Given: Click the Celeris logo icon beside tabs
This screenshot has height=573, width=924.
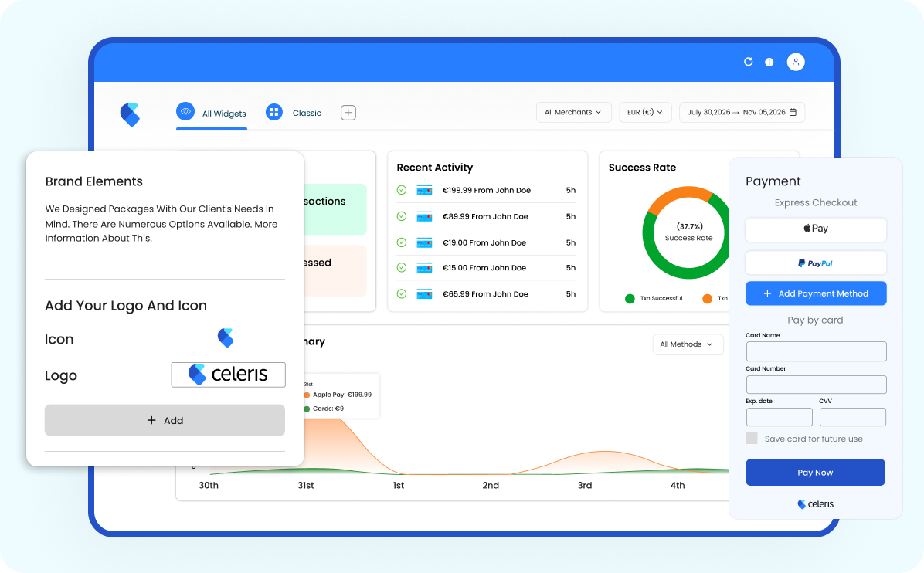Looking at the screenshot, I should 131,114.
